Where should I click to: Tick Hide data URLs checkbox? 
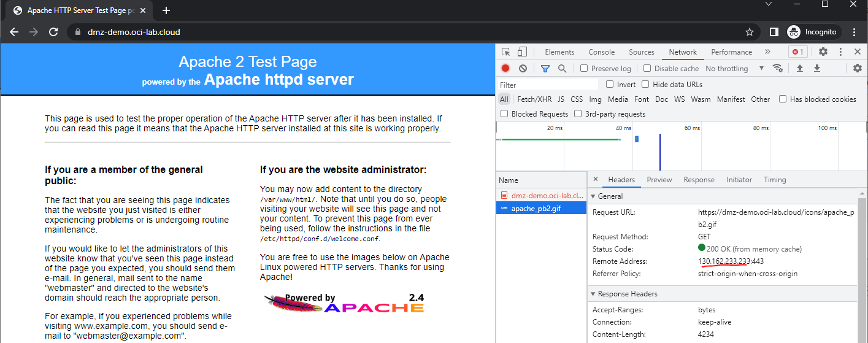pos(645,84)
